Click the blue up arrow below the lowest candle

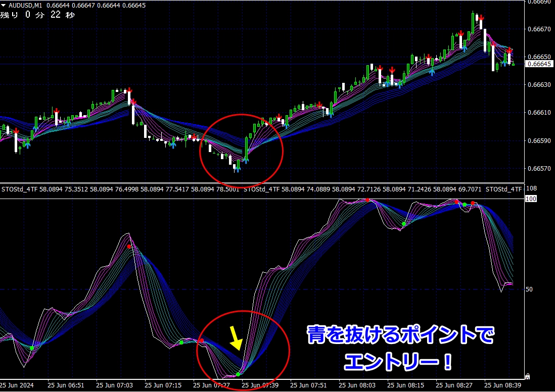(238, 168)
